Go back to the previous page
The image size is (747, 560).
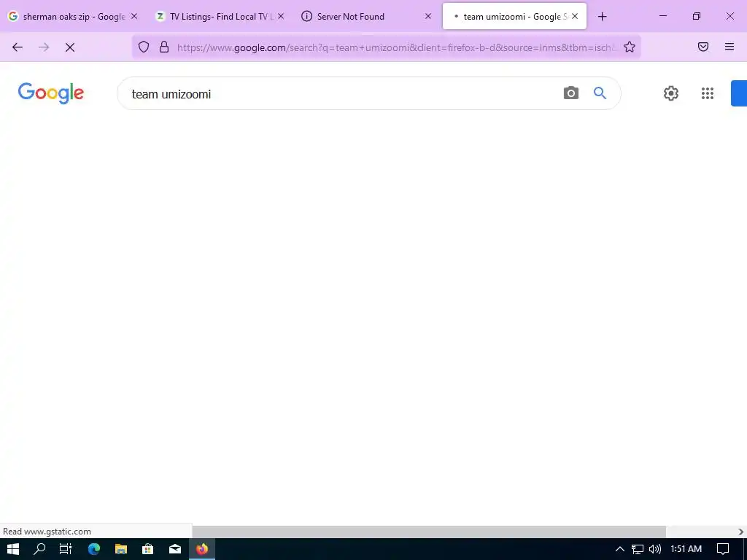[18, 47]
